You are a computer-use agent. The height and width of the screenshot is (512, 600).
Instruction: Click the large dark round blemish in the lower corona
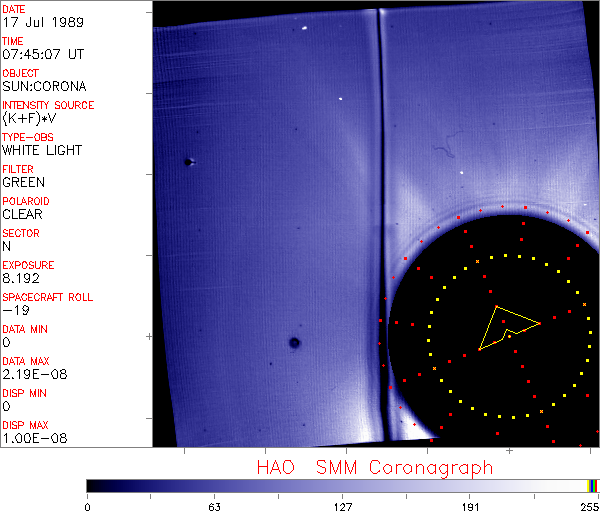pos(294,343)
